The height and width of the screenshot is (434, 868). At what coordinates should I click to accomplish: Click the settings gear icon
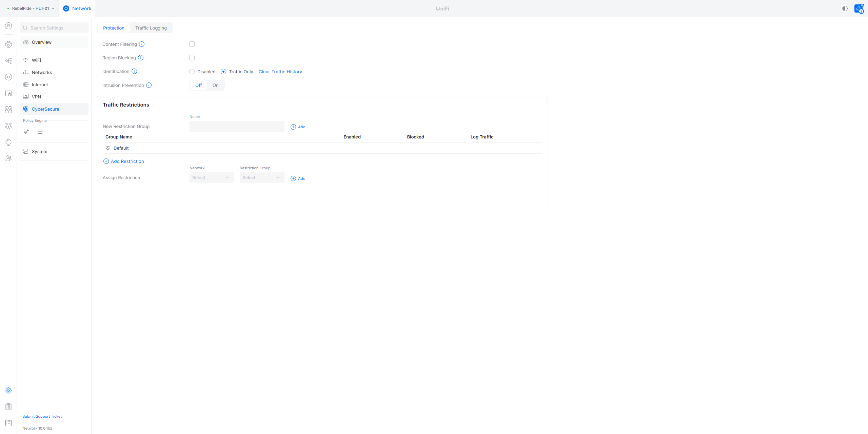click(8, 391)
